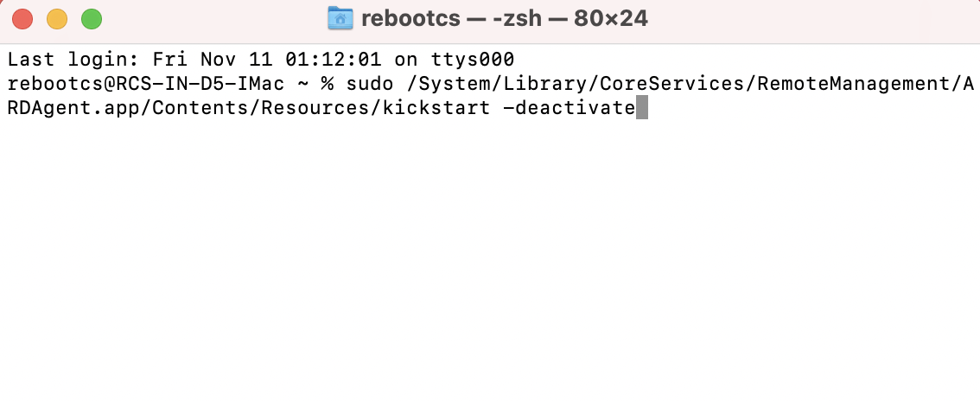Click the "kickstart" word in the command
Screen dimensions: 980x401
pyautogui.click(x=436, y=108)
